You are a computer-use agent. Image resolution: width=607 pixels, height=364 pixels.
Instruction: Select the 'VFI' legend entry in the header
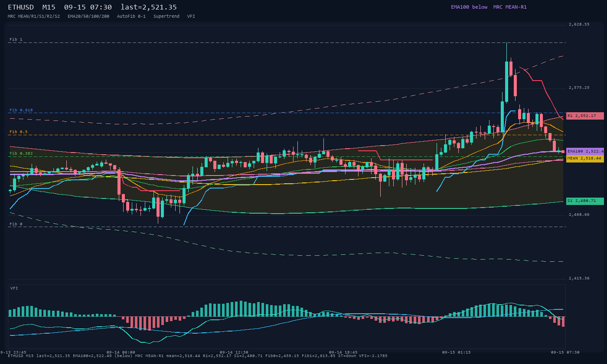point(191,16)
